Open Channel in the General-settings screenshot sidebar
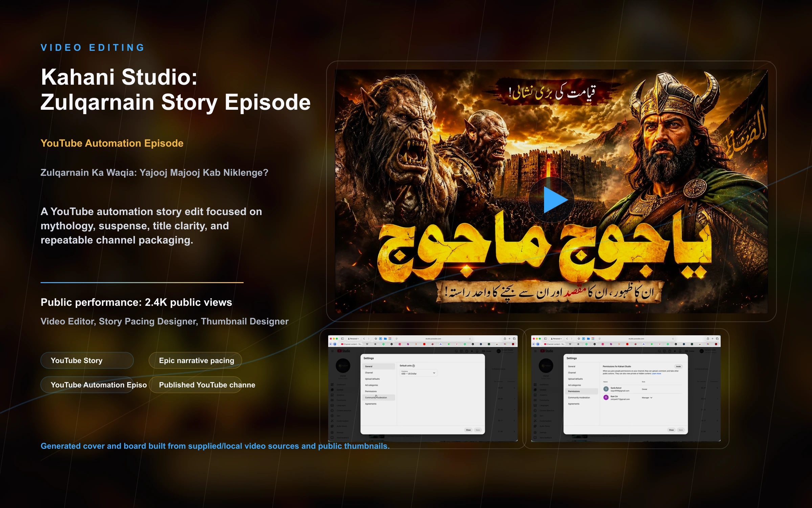This screenshot has height=508, width=812. pyautogui.click(x=379, y=373)
